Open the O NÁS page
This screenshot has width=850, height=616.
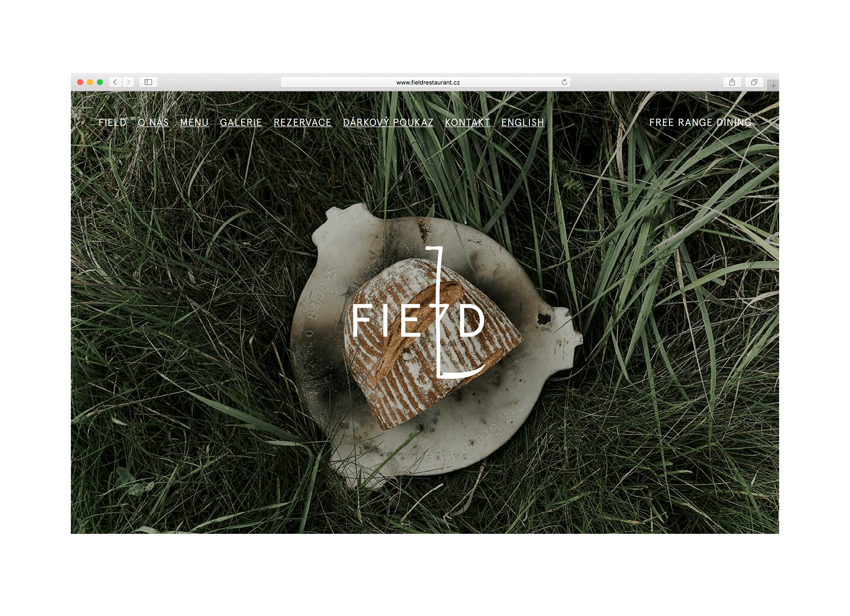[153, 122]
